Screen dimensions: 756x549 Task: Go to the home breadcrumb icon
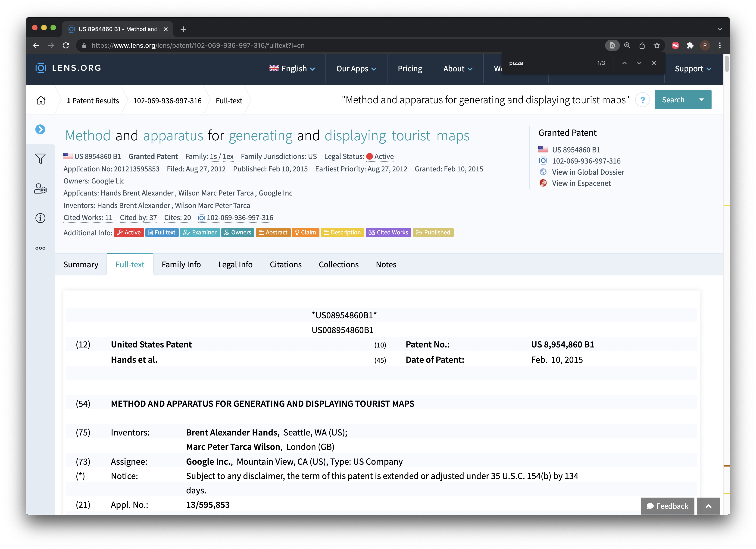[x=41, y=100]
